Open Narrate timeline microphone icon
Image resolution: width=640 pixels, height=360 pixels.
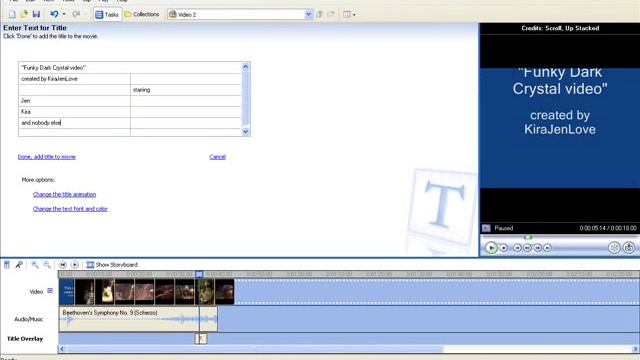tap(19, 265)
